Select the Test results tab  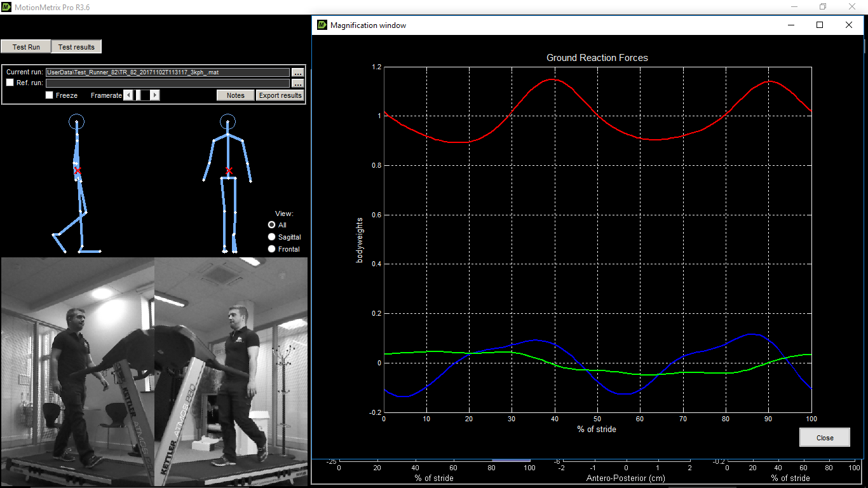(76, 46)
